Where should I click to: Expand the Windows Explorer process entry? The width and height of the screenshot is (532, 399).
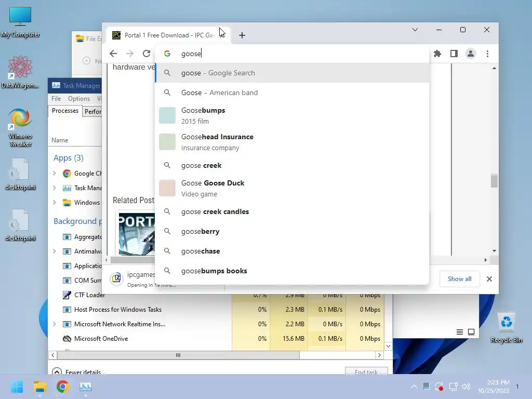tap(54, 203)
